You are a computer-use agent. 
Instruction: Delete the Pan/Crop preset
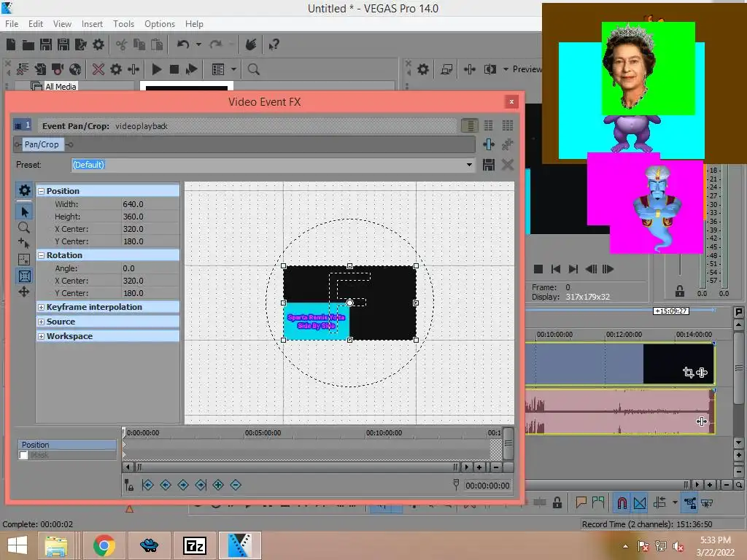pos(508,165)
